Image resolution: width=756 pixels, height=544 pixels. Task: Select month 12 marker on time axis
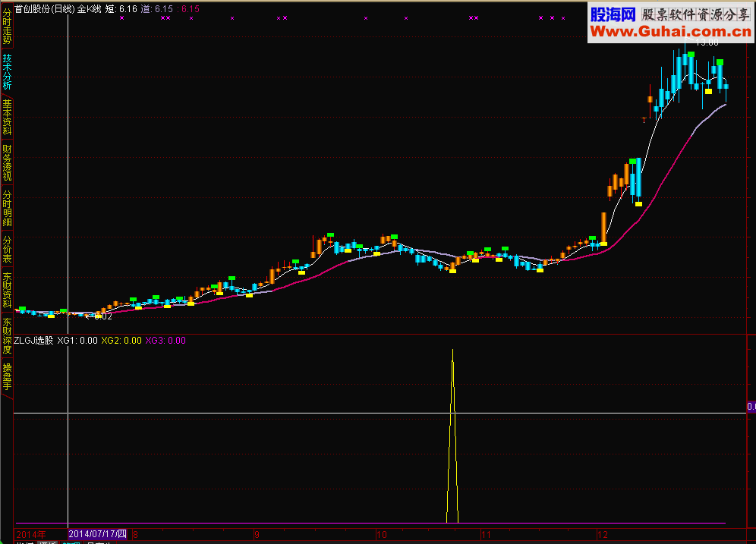tap(602, 534)
